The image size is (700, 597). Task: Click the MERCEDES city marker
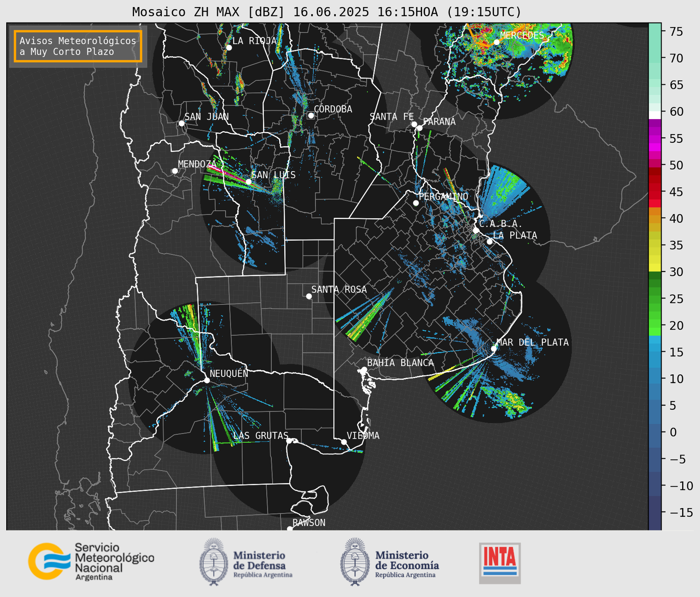click(496, 42)
